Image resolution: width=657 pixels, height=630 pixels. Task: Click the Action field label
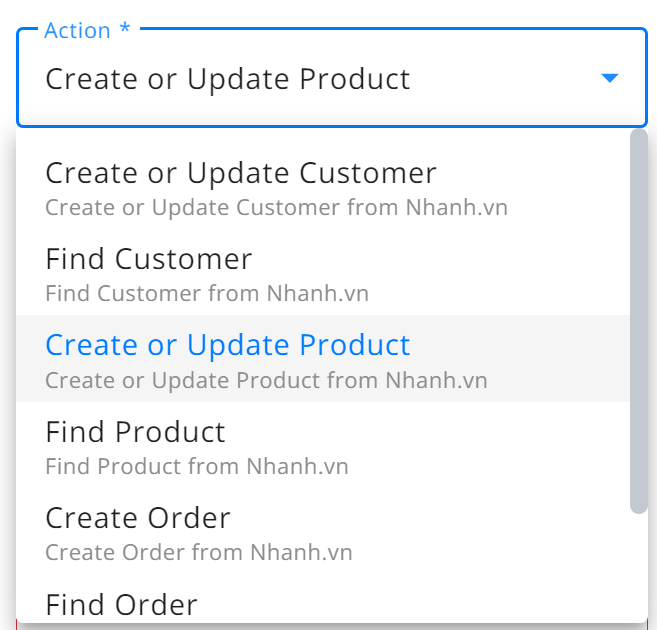point(78,31)
